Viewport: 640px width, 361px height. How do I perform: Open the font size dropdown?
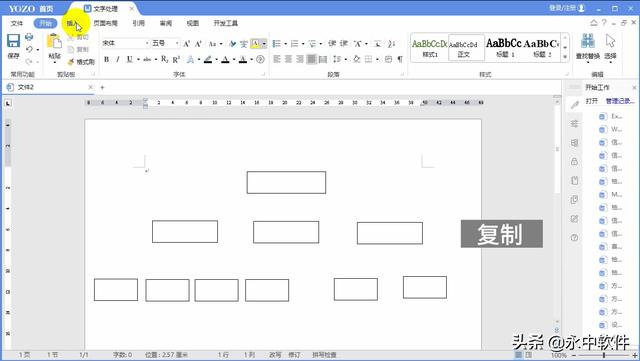(x=177, y=43)
